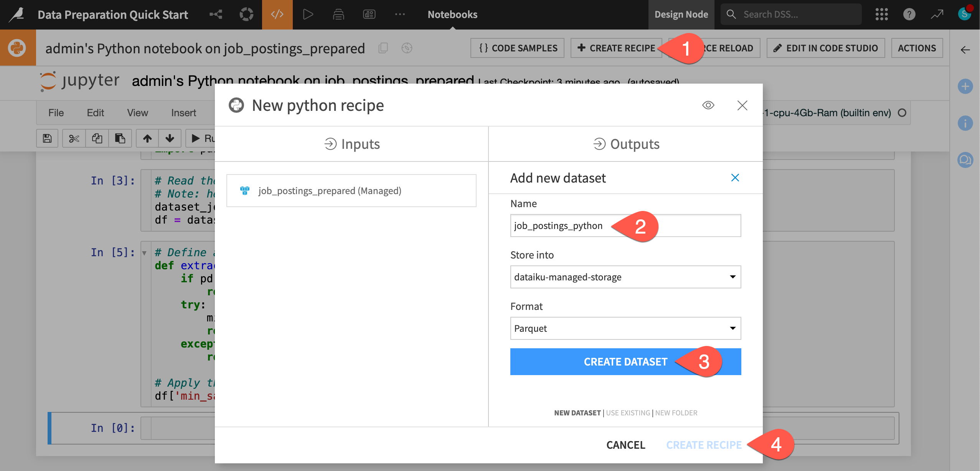Open the code notebooks icon in navbar
This screenshot has height=471, width=980.
click(277, 15)
